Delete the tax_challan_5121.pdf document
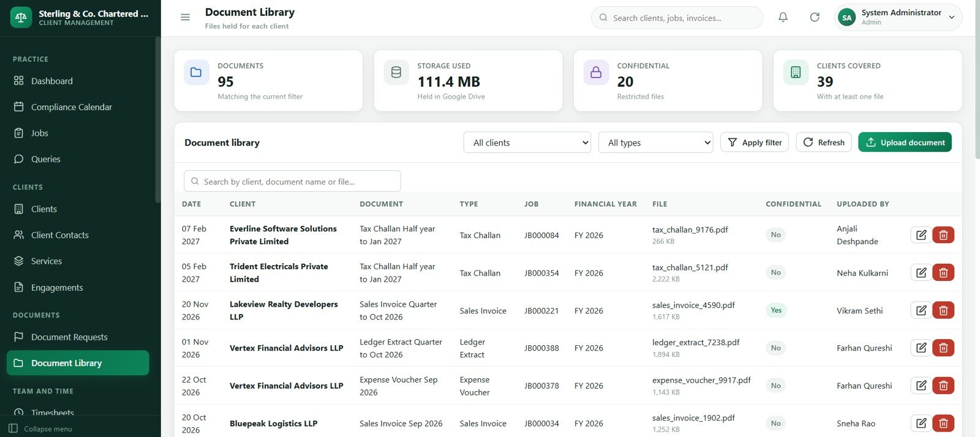980x437 pixels. click(x=943, y=273)
